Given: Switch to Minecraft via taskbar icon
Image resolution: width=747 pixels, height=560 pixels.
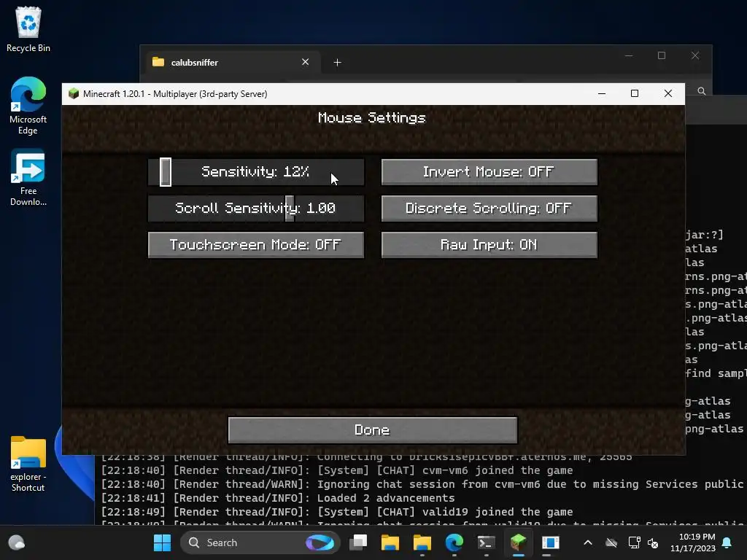Looking at the screenshot, I should [x=518, y=542].
